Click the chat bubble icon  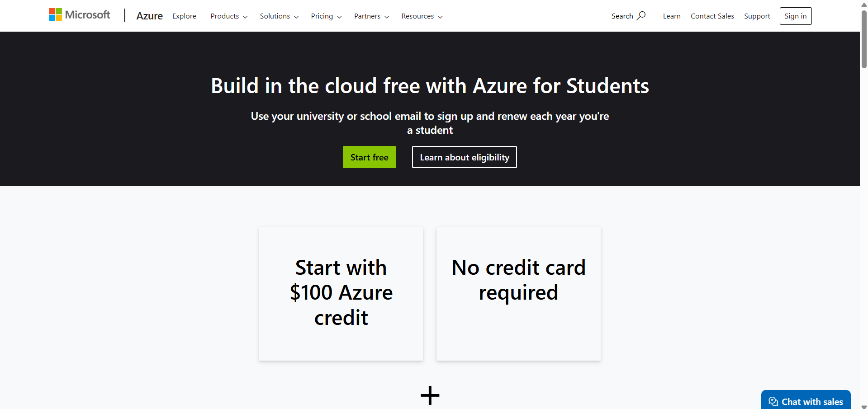pyautogui.click(x=773, y=402)
